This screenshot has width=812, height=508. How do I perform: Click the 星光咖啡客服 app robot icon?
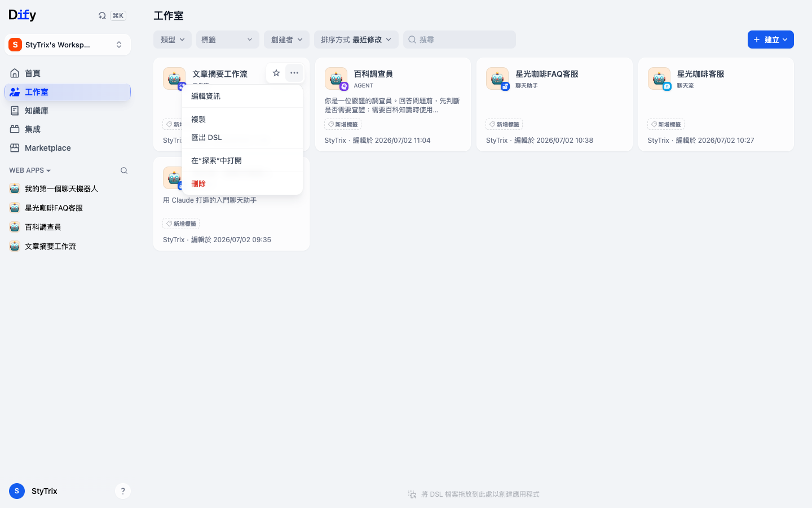(x=659, y=78)
